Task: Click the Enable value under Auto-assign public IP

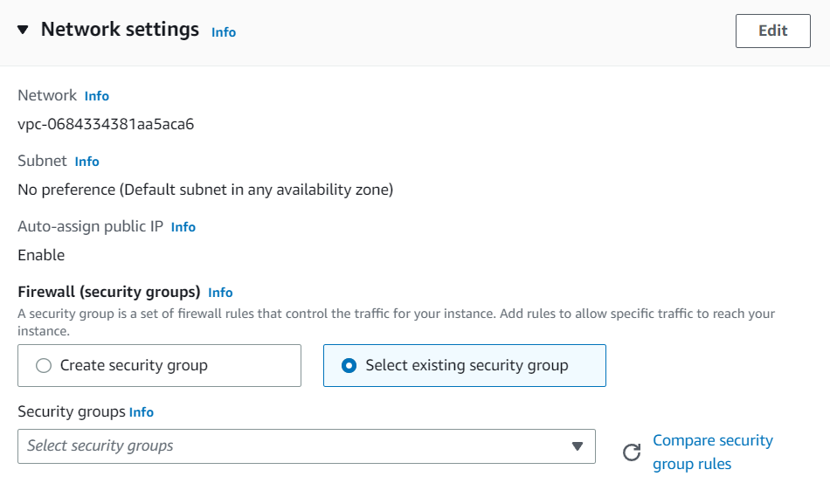Action: coord(41,255)
